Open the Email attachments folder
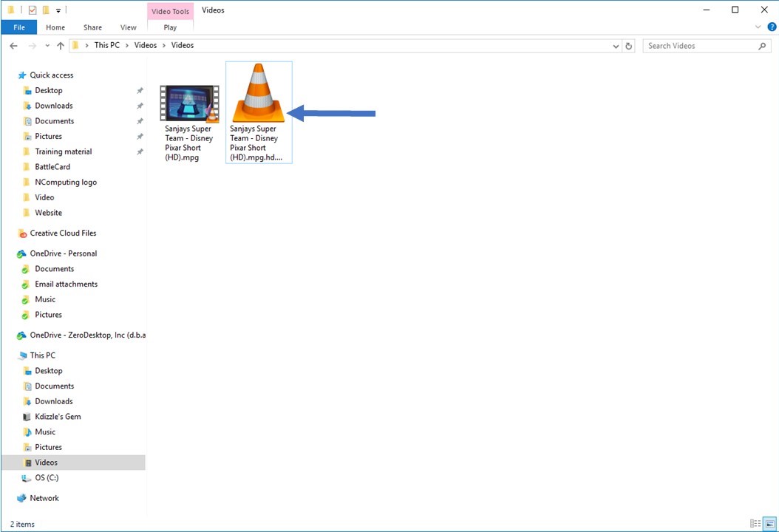779x532 pixels. tap(66, 284)
